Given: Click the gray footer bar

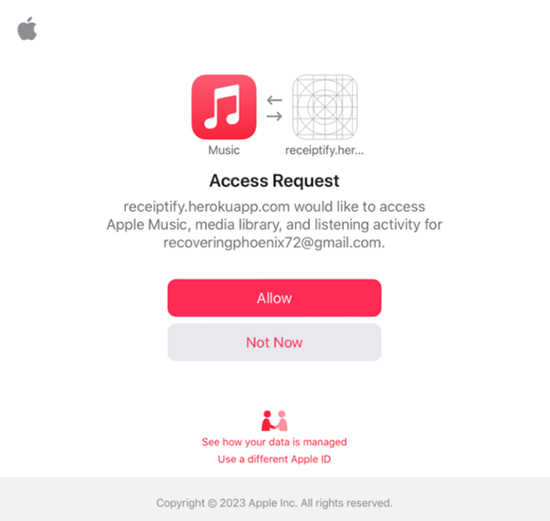Looking at the screenshot, I should click(x=275, y=499).
